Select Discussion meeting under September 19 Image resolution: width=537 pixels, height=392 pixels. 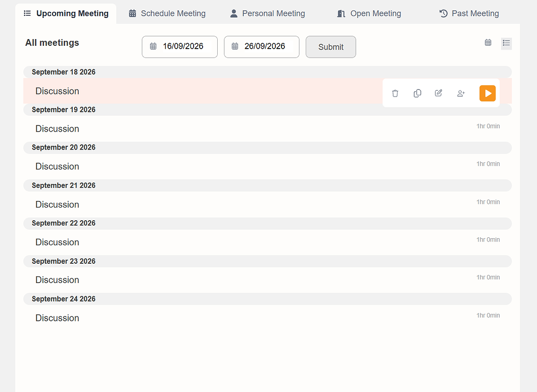pos(57,129)
